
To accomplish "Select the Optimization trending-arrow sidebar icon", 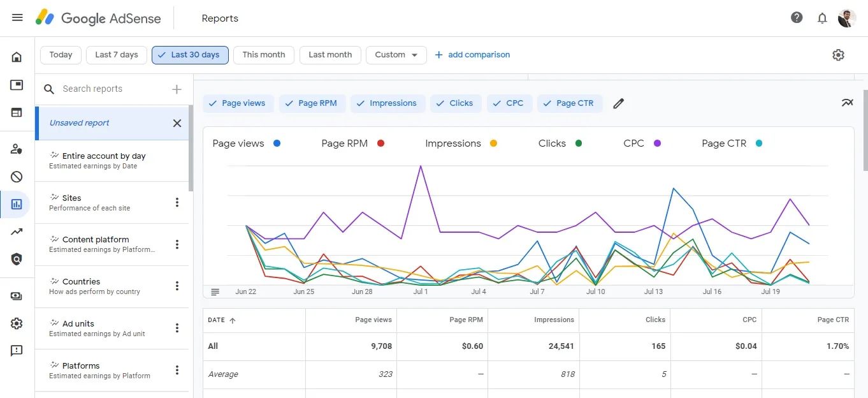I will 17,232.
